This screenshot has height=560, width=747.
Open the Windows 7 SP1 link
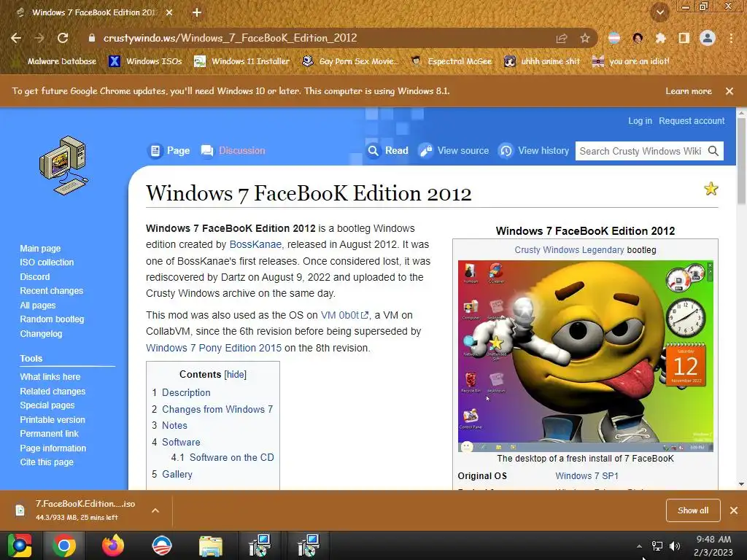click(x=587, y=475)
